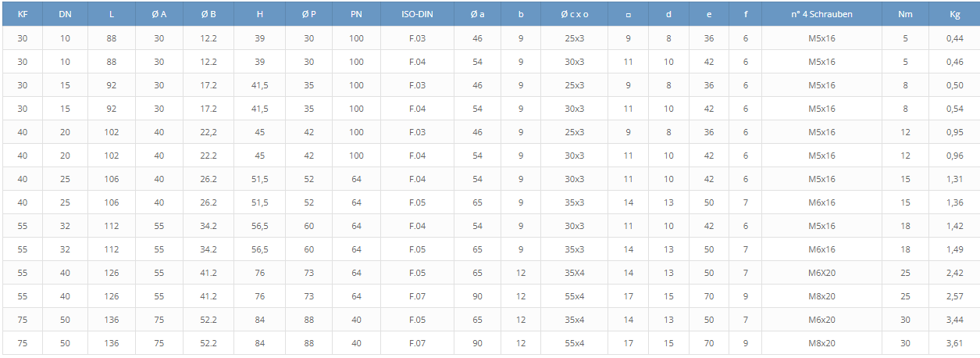Click the square symbol column header
This screenshot has width=980, height=358.
coord(629,14)
